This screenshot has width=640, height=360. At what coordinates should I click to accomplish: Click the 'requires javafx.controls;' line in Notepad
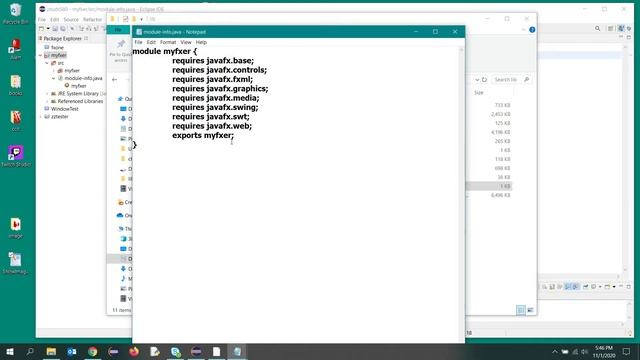[x=219, y=70]
